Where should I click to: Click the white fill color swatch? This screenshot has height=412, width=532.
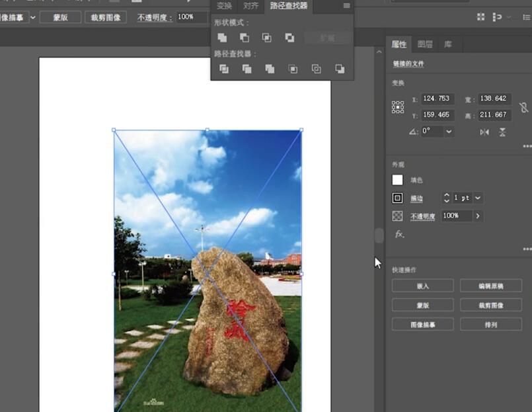[397, 180]
